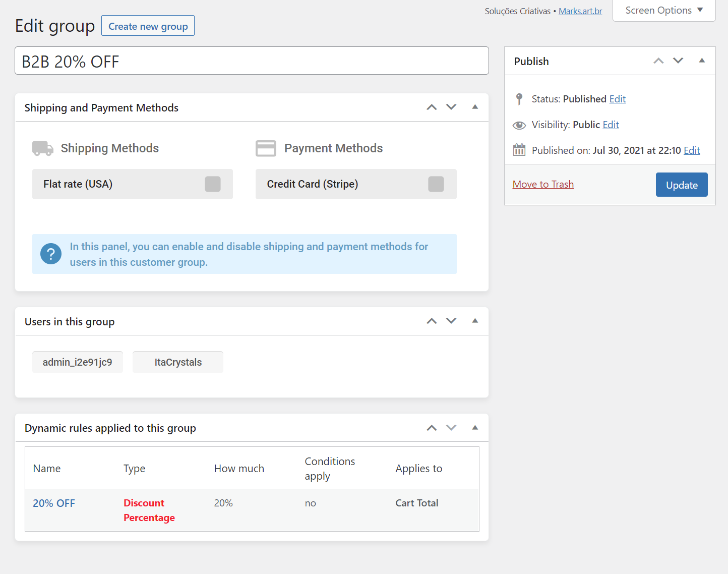Select the admin_i2e91jc9 user tag

click(78, 362)
